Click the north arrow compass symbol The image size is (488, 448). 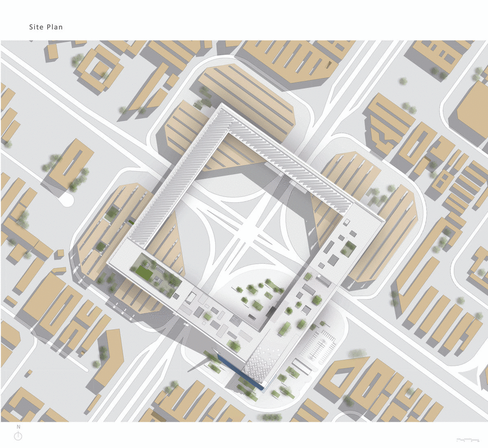[18, 436]
